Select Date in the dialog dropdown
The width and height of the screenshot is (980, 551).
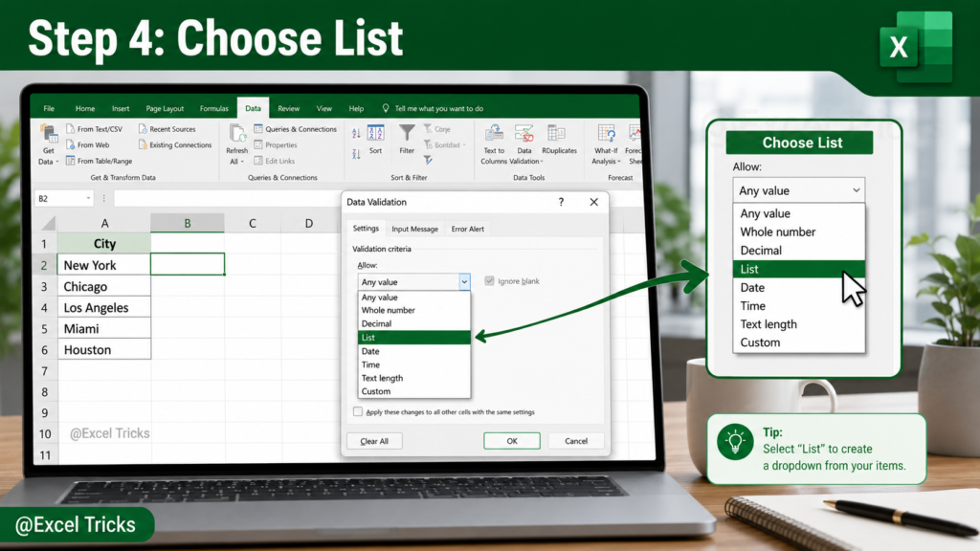point(413,351)
